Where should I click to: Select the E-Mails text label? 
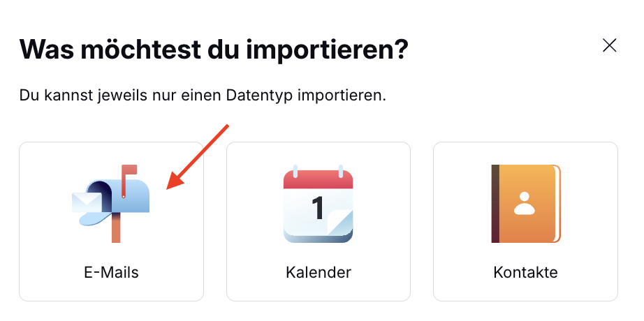[111, 272]
